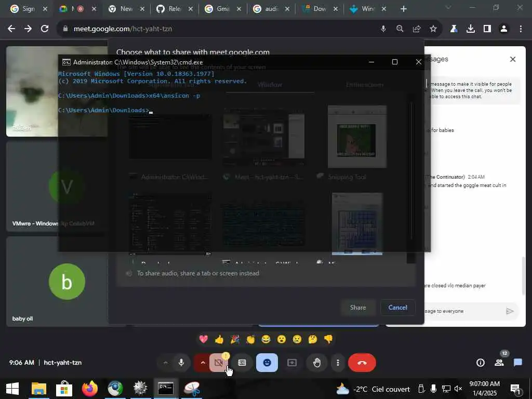Send clapping hands reaction
This screenshot has height=399, width=532.
coord(250,339)
